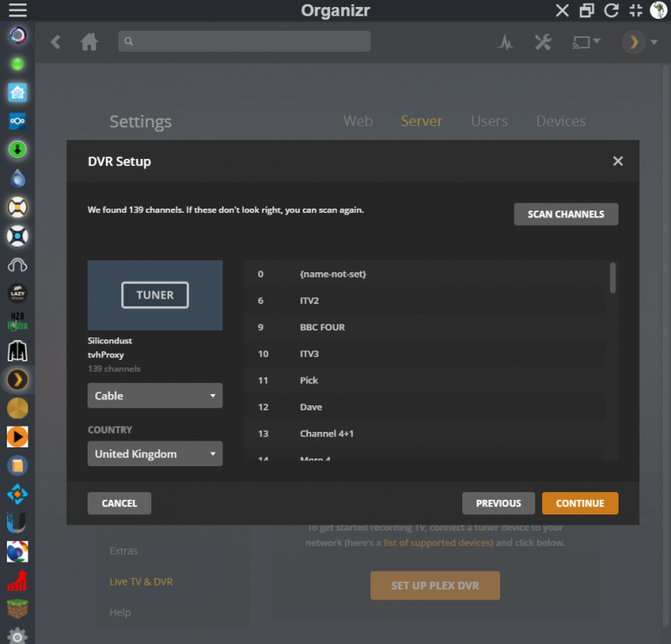Switch to the Server settings tab
671x644 pixels.
422,121
